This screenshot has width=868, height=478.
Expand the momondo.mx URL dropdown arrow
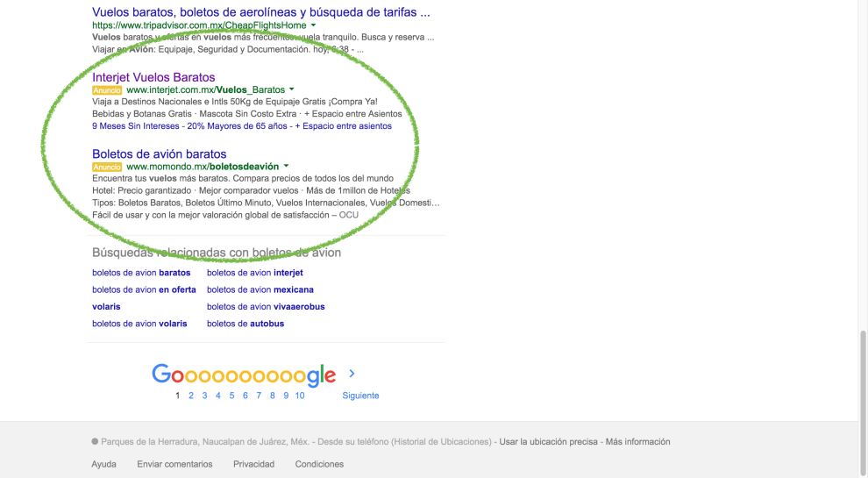tap(286, 166)
